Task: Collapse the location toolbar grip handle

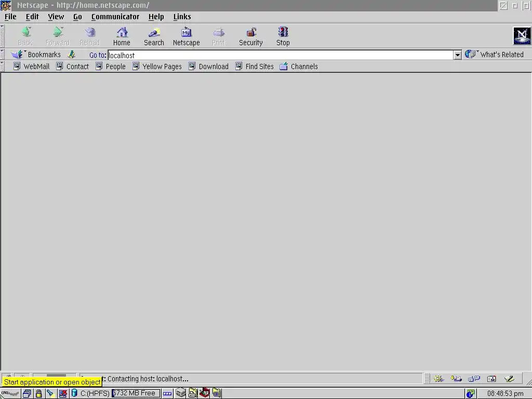Action: tap(2, 55)
